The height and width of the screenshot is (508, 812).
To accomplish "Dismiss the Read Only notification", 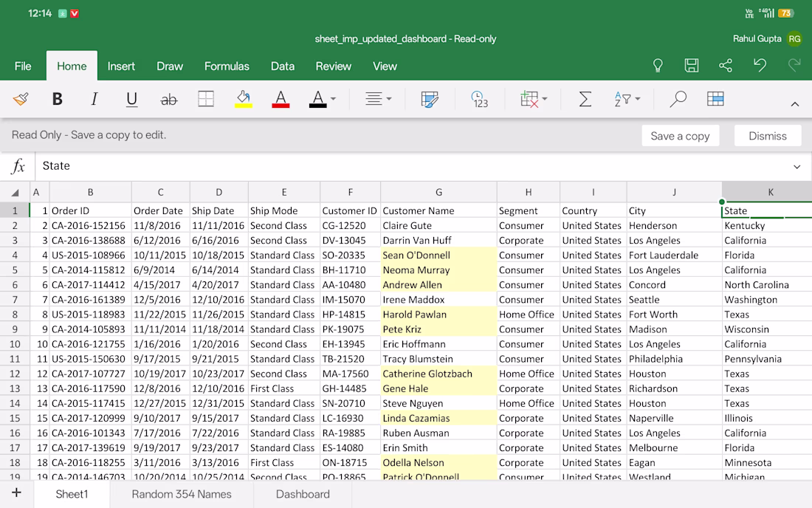I will pos(768,136).
